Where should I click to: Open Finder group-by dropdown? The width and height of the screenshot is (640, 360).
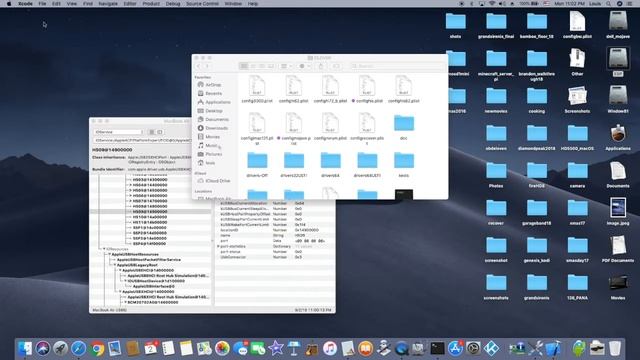point(286,66)
